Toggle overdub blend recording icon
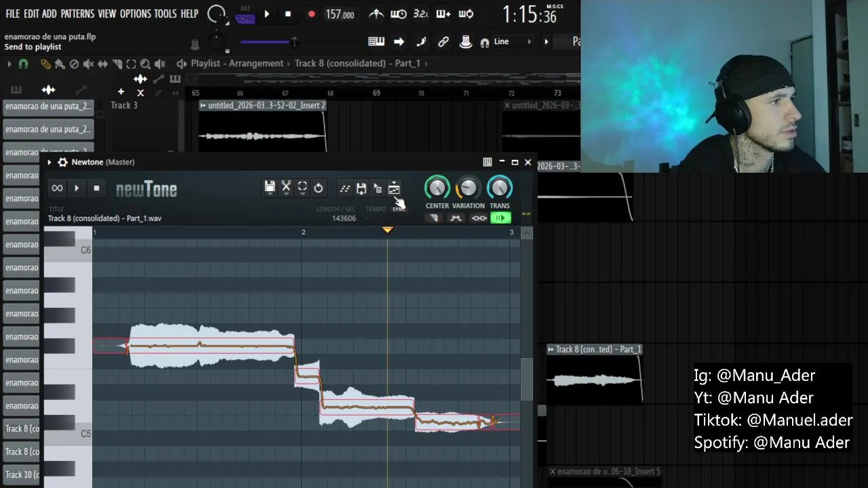This screenshot has width=868, height=488. coord(443,14)
